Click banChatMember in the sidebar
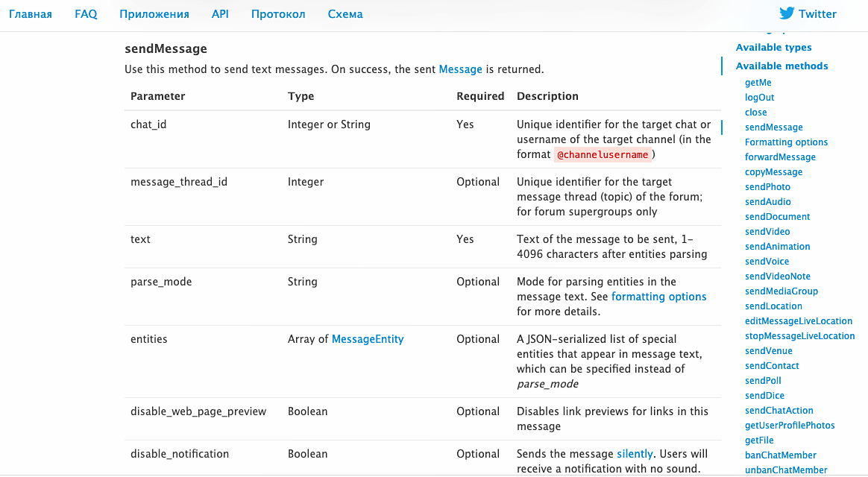868x477 pixels. pos(780,455)
